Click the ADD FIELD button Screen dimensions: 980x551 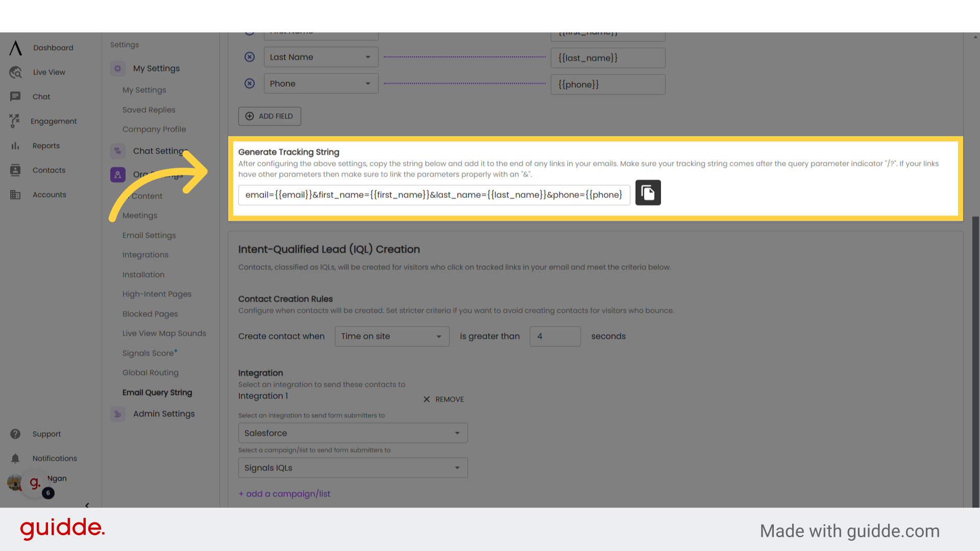269,116
